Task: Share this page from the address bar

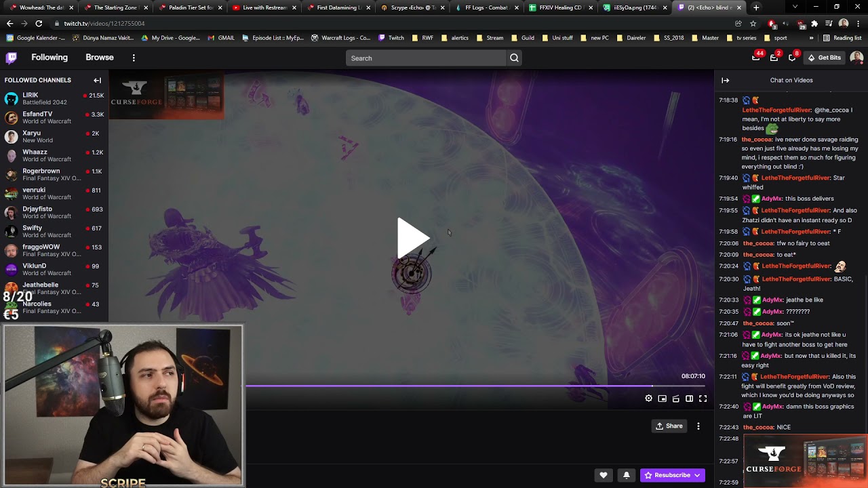Action: click(x=738, y=24)
